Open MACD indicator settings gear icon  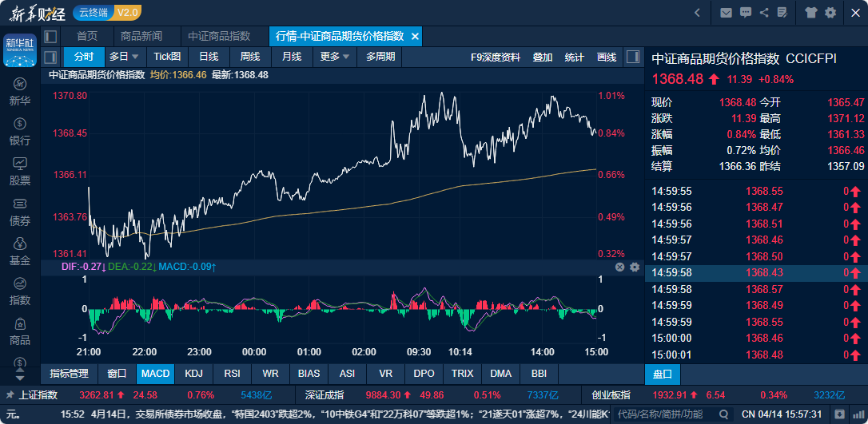point(635,267)
